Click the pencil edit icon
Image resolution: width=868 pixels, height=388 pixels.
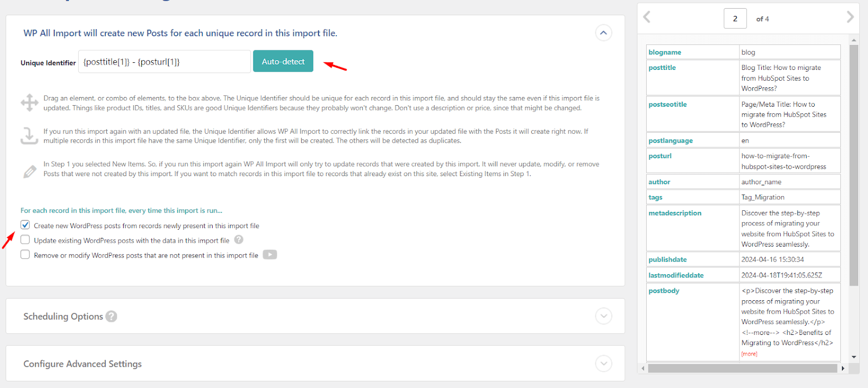click(x=29, y=172)
